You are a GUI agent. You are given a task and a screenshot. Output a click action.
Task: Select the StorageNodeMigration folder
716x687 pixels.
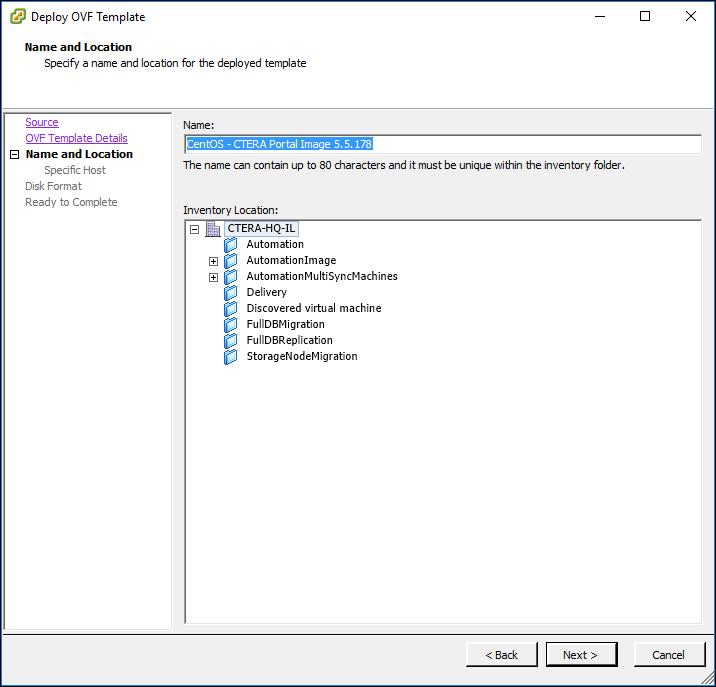[302, 356]
